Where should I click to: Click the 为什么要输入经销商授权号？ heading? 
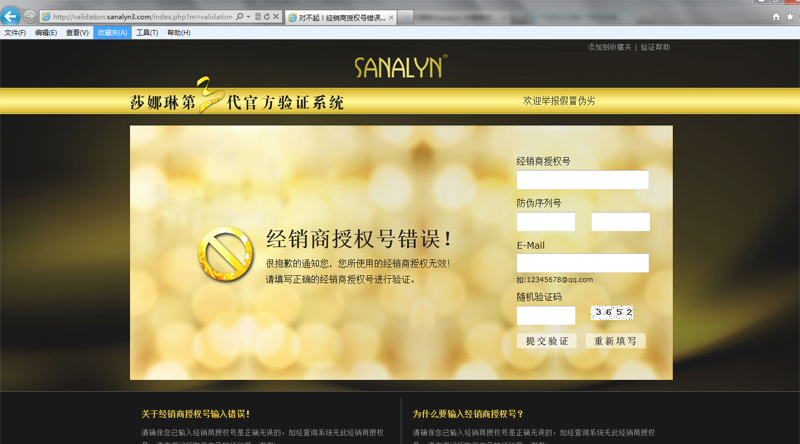click(468, 414)
